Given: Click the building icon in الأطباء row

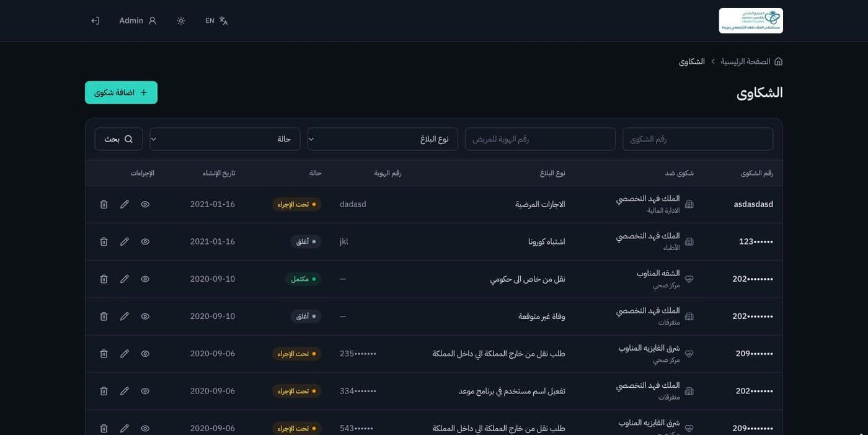Looking at the screenshot, I should [x=689, y=241].
